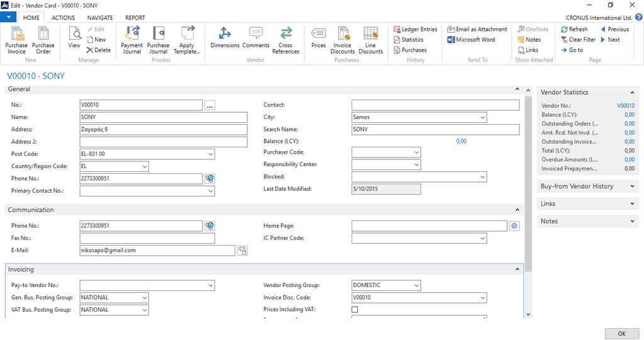644x340 pixels.
Task: Click the E-Mail send icon
Action: click(x=242, y=251)
